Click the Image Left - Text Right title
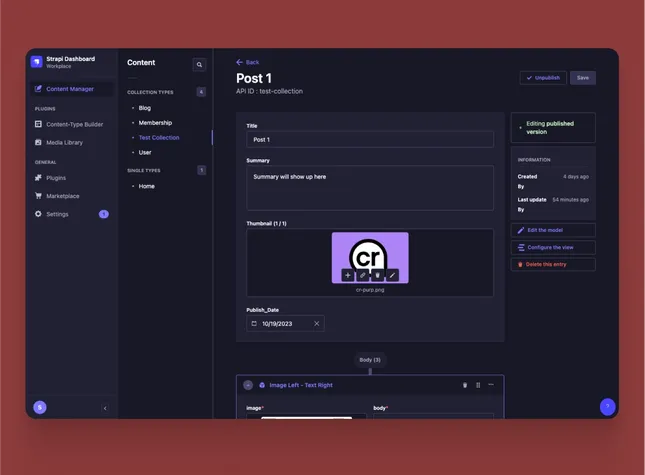 click(x=301, y=385)
